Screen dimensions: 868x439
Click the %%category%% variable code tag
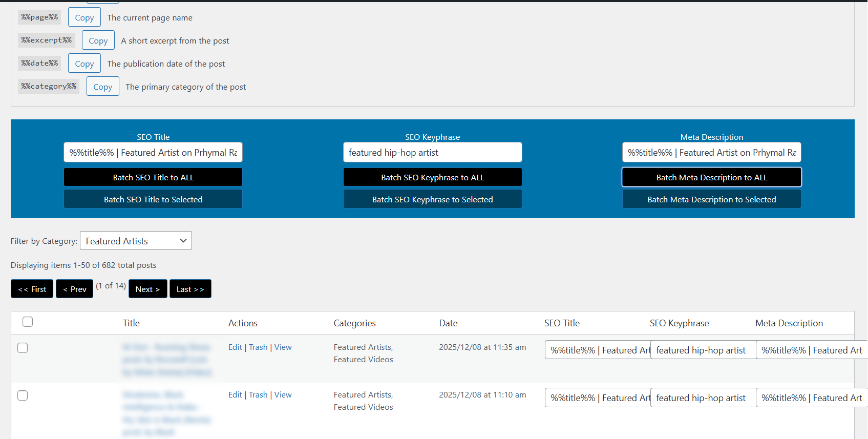[49, 86]
